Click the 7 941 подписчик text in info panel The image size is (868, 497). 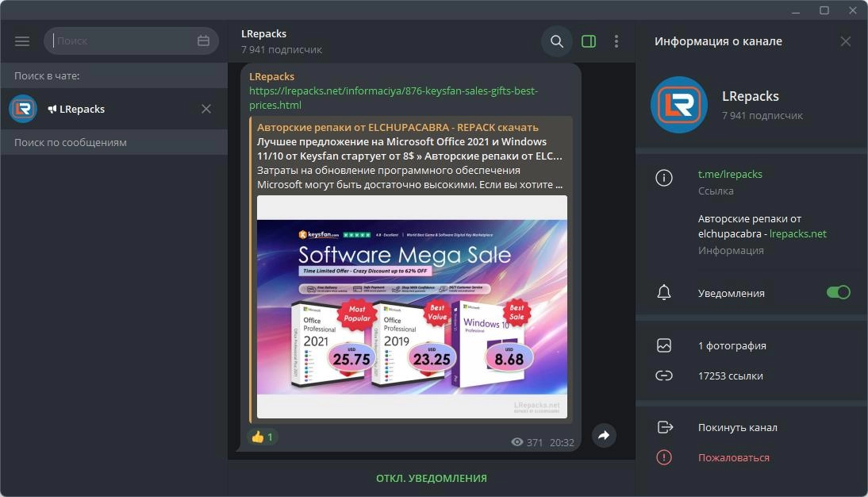click(762, 115)
